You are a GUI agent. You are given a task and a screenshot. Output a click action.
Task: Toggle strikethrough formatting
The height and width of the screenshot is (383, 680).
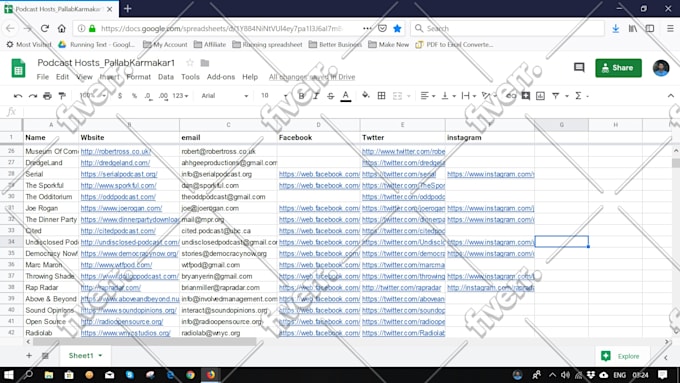click(330, 96)
